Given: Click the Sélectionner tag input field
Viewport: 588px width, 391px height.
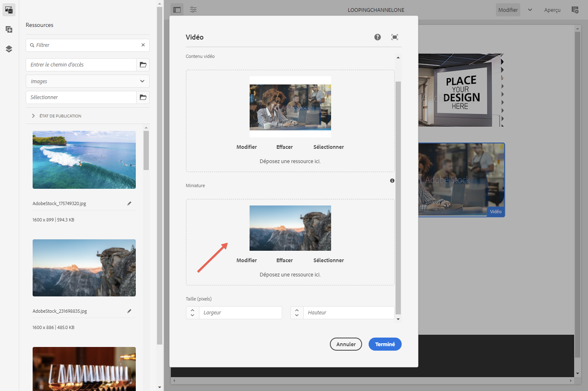Looking at the screenshot, I should coord(81,97).
